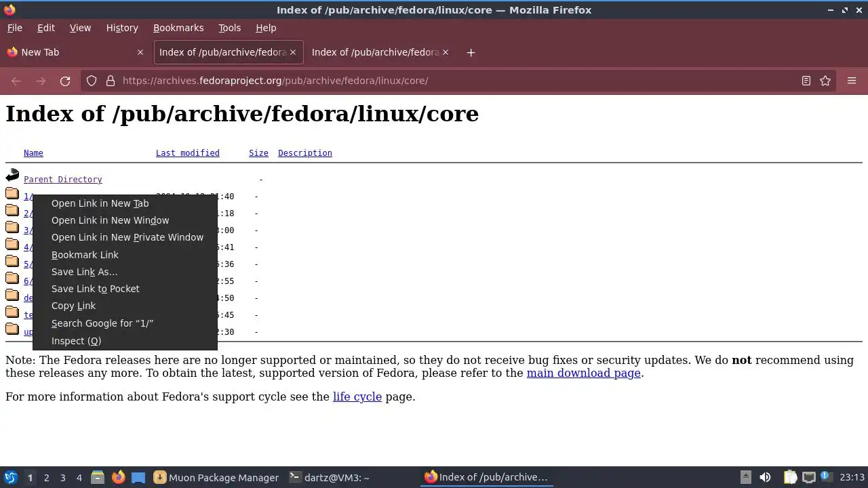868x488 pixels.
Task: Open the Bookmarks menu
Action: pos(178,28)
